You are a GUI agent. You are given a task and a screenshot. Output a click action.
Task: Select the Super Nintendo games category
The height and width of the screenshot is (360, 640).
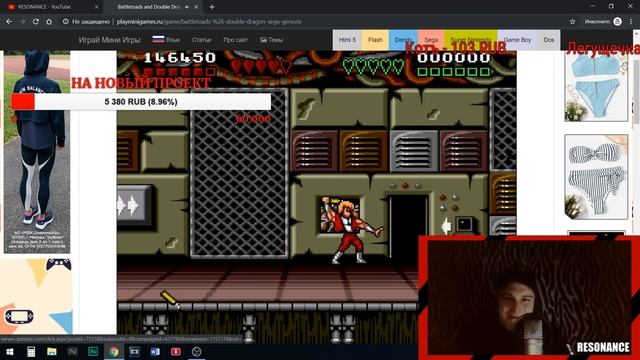tap(471, 40)
